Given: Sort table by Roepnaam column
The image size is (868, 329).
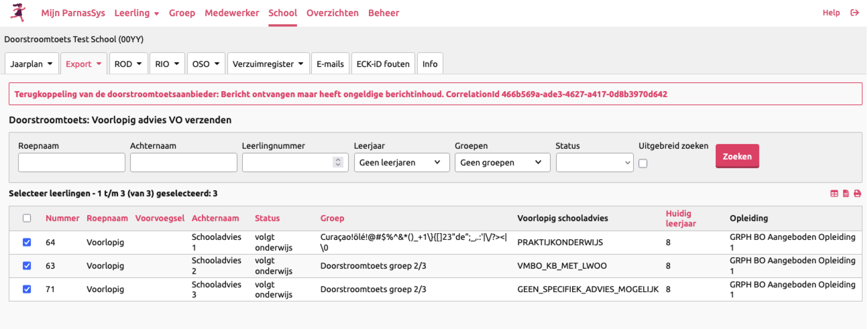Looking at the screenshot, I should [107, 219].
